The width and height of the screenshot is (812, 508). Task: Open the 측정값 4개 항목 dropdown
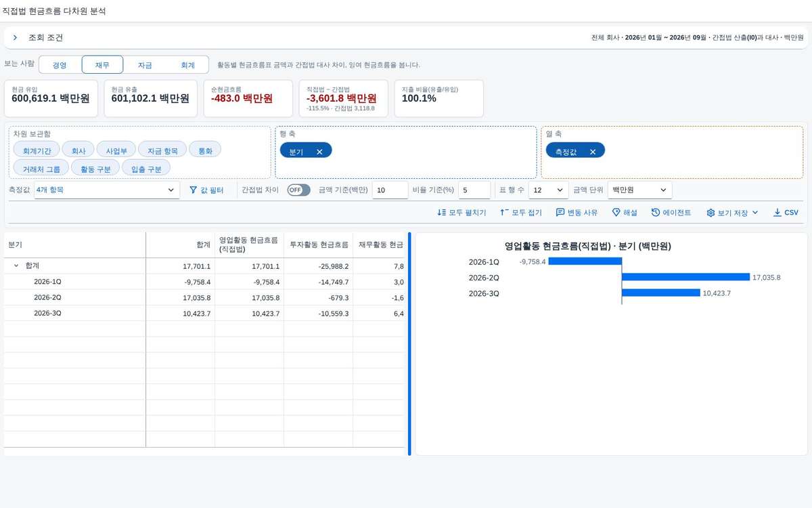click(106, 190)
